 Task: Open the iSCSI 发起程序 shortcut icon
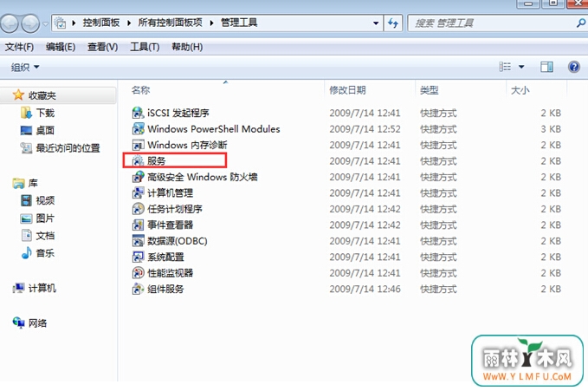click(x=138, y=113)
